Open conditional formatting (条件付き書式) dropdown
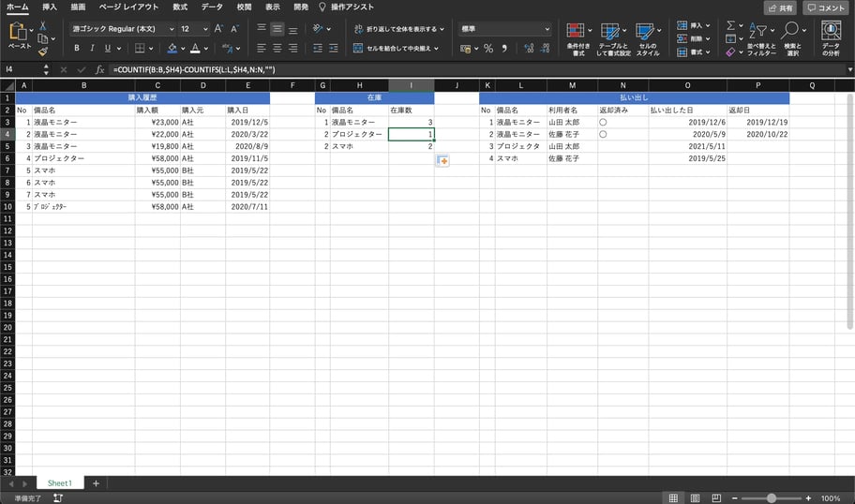Image resolution: width=855 pixels, height=504 pixels. pos(578,39)
